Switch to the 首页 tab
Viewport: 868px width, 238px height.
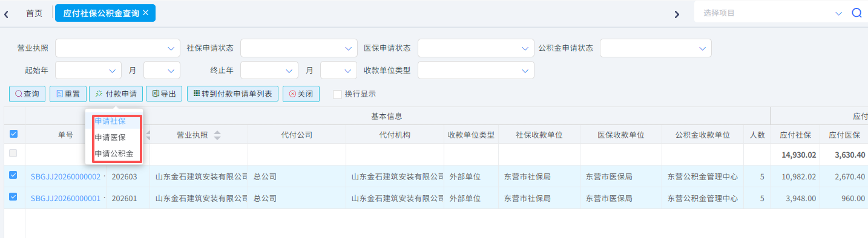coord(34,13)
